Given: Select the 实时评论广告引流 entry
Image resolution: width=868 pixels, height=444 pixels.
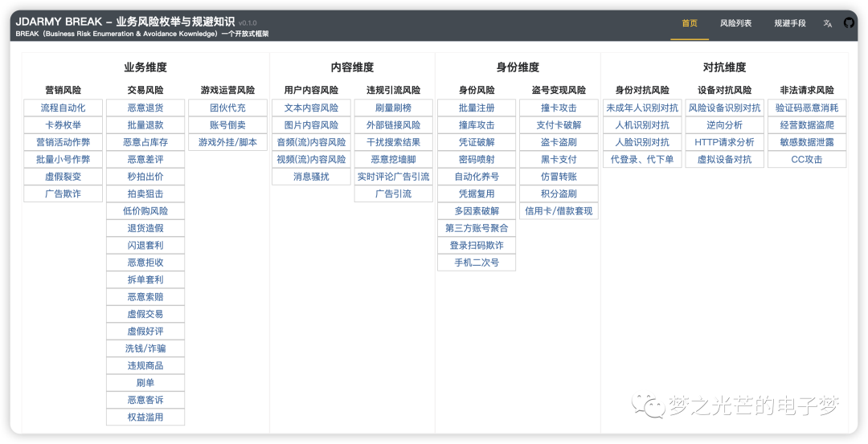Looking at the screenshot, I should (x=393, y=177).
